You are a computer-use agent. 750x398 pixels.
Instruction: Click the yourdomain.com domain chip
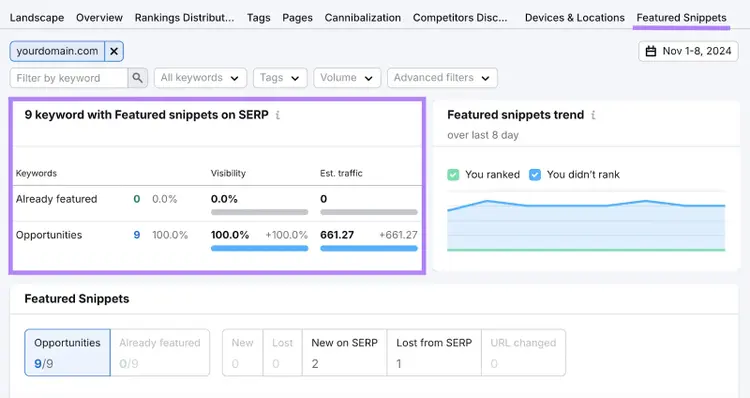[57, 51]
